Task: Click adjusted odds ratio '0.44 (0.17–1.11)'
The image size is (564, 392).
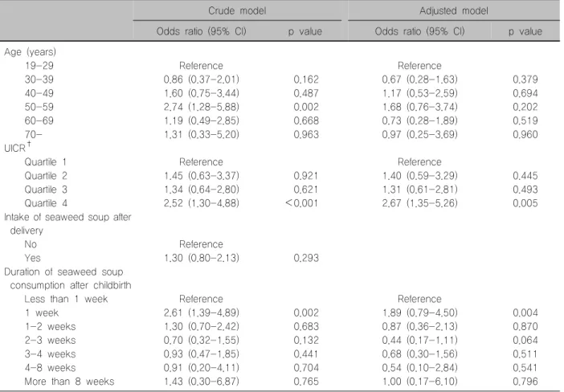Action: [x=419, y=341]
